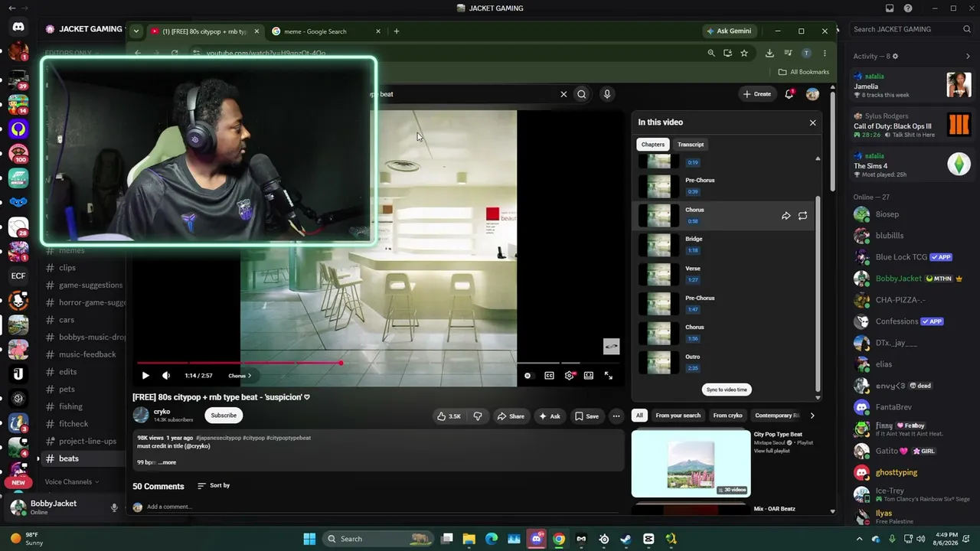Open Activity settings gear in Discord
The height and width of the screenshot is (551, 980).
coord(895,56)
